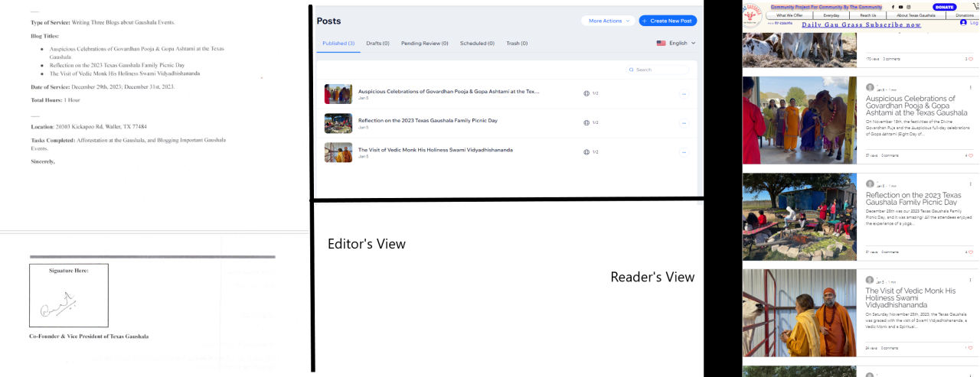The image size is (980, 377).
Task: Open reader photo of the picnic yoga gathering
Action: point(799,216)
